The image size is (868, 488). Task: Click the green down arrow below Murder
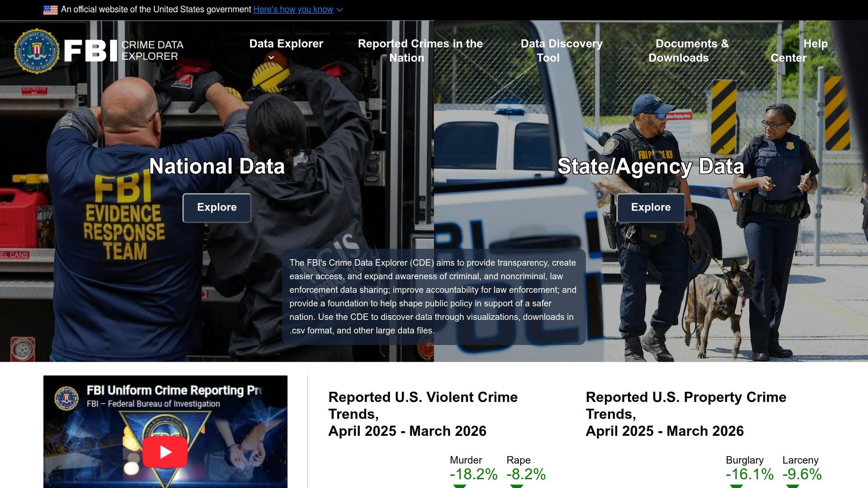[x=459, y=486]
